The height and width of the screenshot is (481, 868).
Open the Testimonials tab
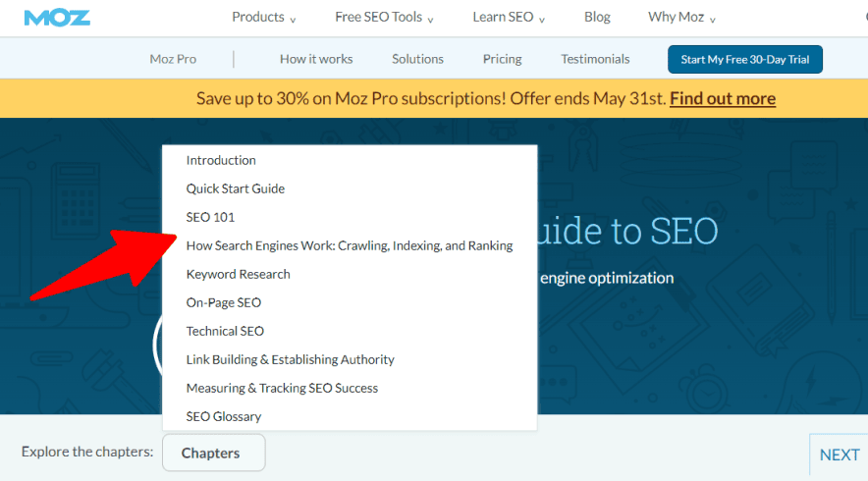(x=595, y=59)
